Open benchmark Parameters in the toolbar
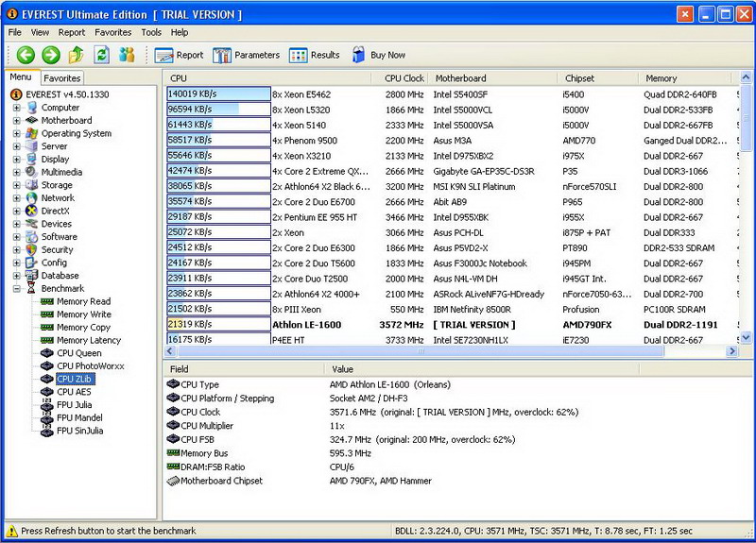The width and height of the screenshot is (756, 543). coord(246,55)
